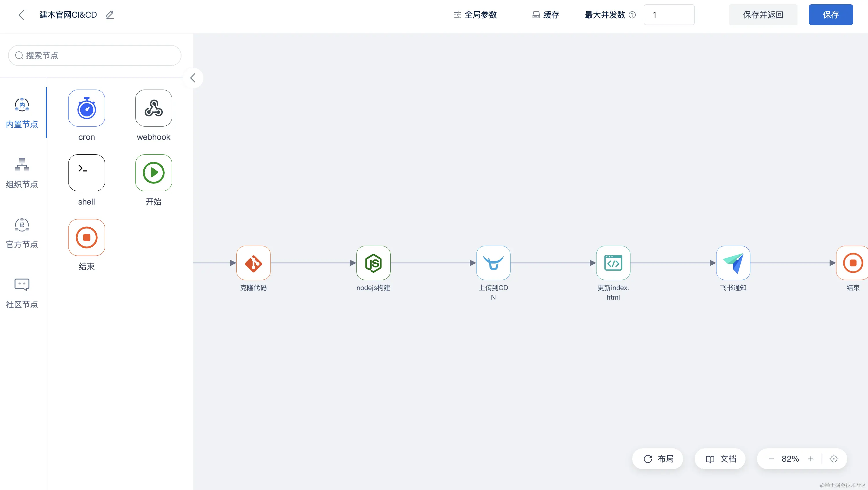The image size is (868, 490).
Task: Select the 飞书通知 node
Action: (733, 263)
